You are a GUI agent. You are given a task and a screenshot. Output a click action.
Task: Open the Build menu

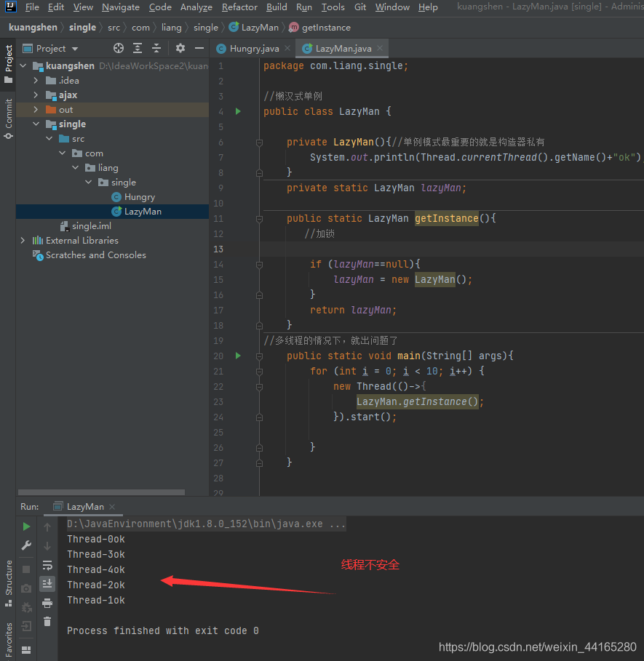click(277, 7)
